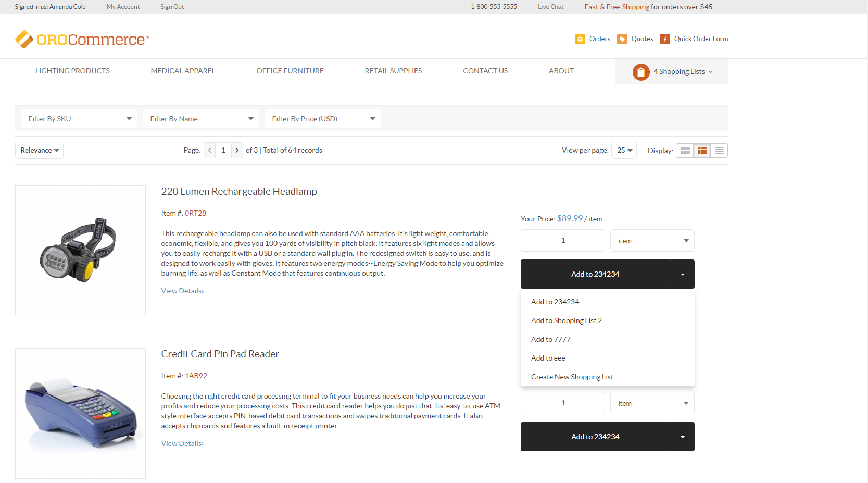This screenshot has width=868, height=483.
Task: Open Lighting Products category
Action: tap(72, 71)
